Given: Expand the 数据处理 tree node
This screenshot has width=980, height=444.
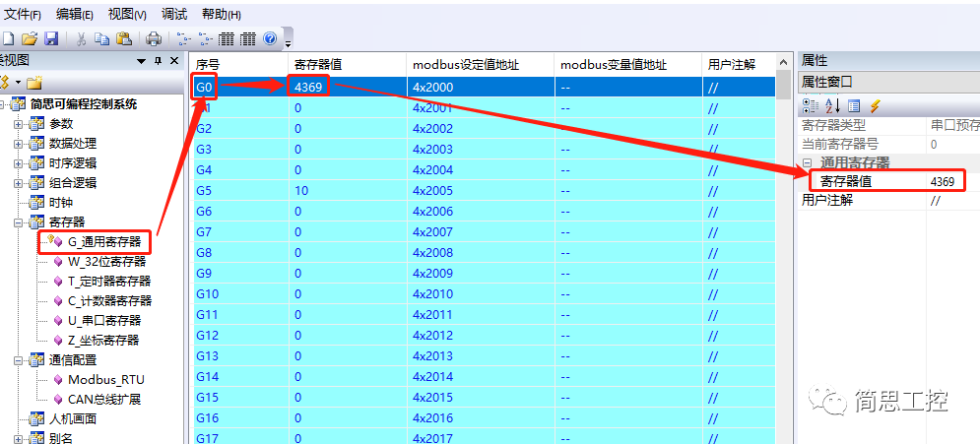Looking at the screenshot, I should (18, 144).
